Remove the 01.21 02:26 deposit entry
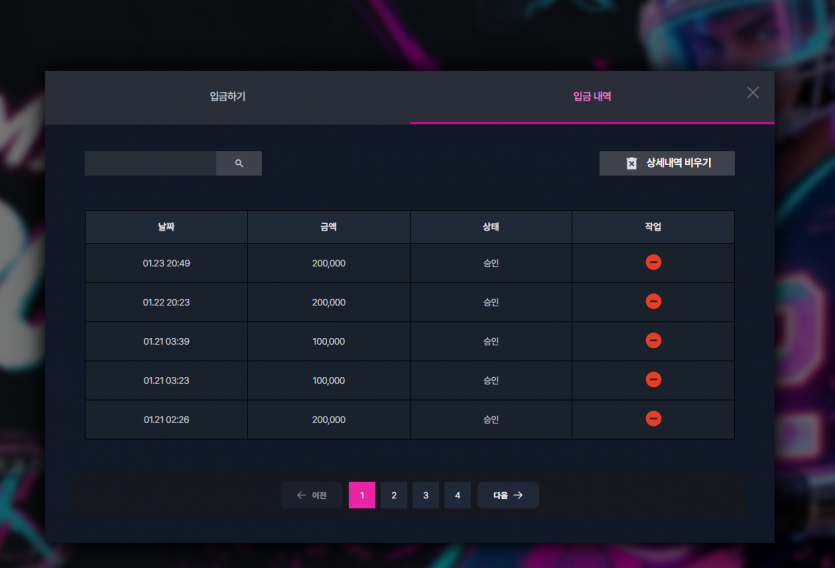The height and width of the screenshot is (568, 835). point(653,418)
